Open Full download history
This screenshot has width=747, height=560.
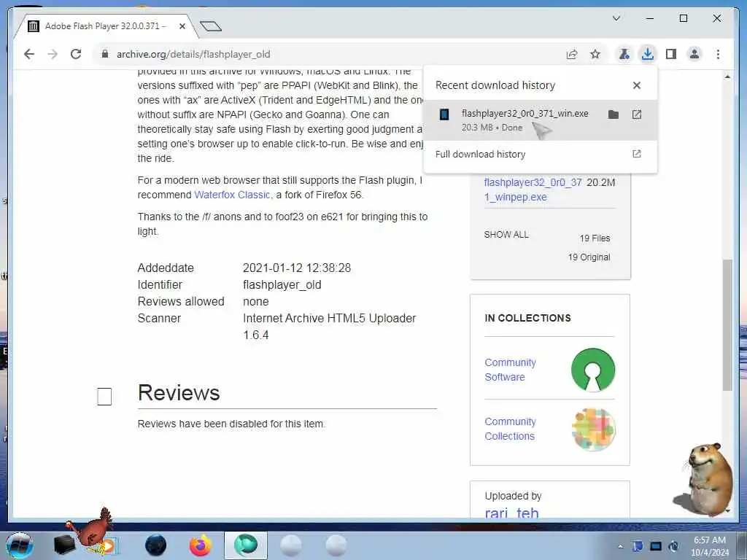pos(540,155)
